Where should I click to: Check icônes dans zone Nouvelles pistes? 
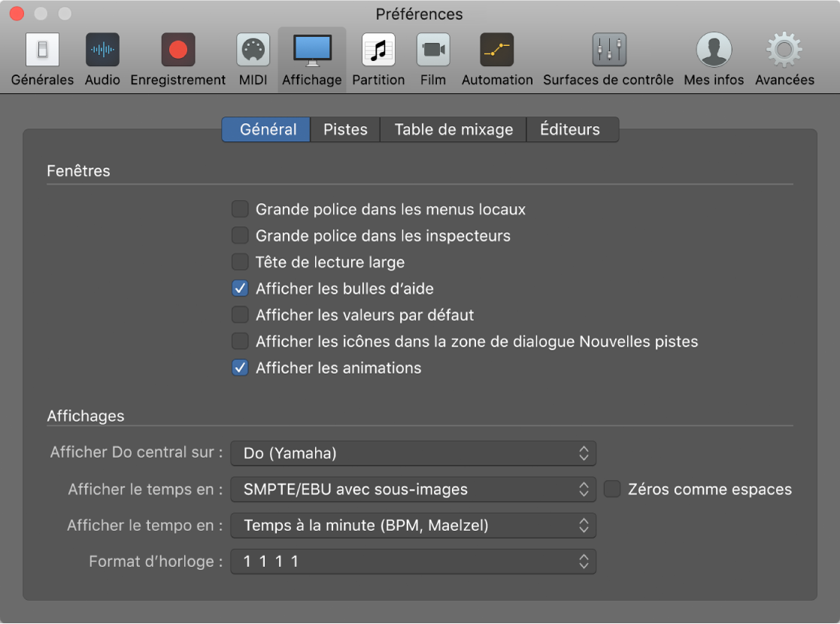click(x=240, y=341)
